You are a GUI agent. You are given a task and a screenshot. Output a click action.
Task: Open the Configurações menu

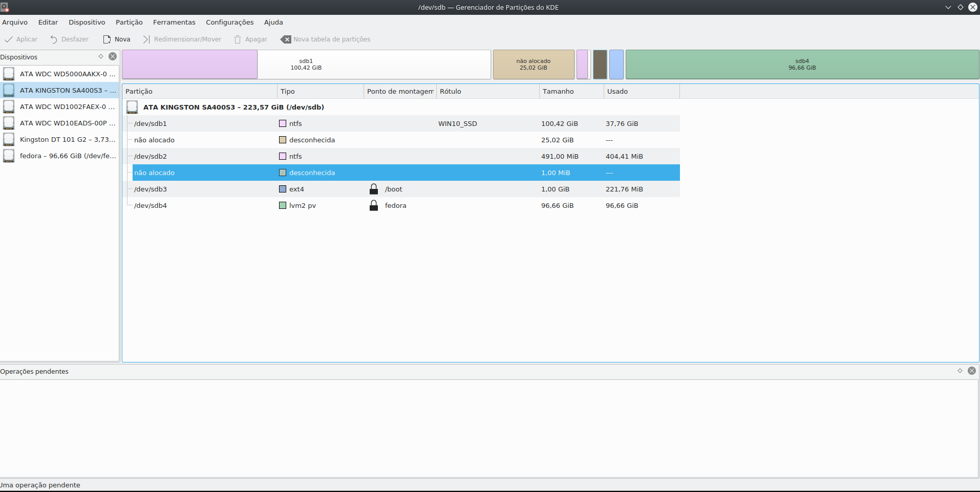(229, 23)
